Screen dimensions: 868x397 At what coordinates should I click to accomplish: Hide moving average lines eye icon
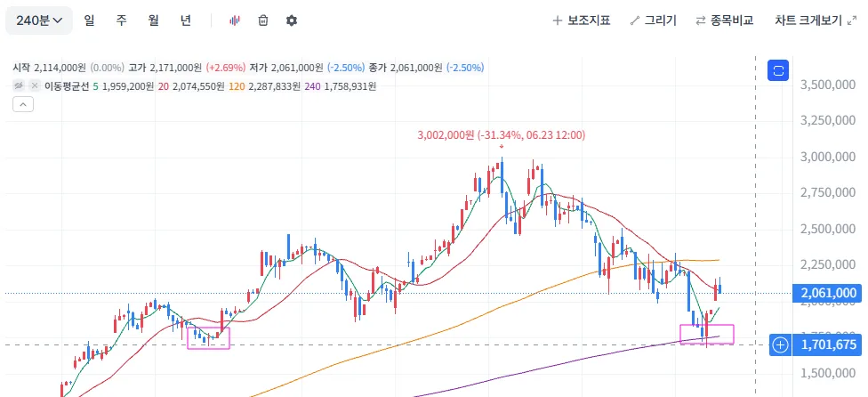(x=19, y=85)
